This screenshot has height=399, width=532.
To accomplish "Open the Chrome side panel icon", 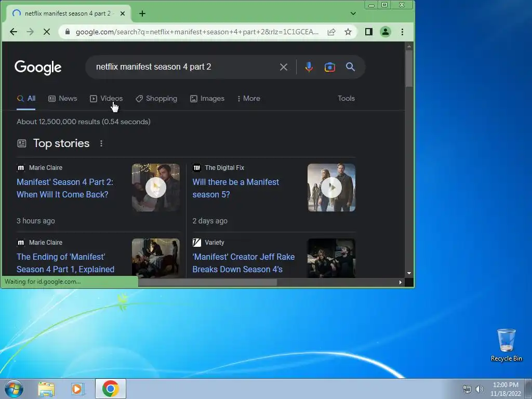I will point(369,32).
